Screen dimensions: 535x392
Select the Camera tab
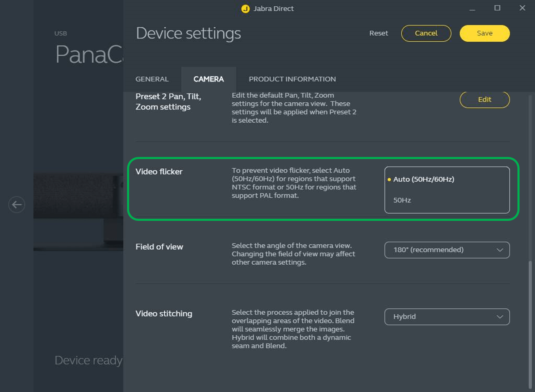pyautogui.click(x=209, y=79)
